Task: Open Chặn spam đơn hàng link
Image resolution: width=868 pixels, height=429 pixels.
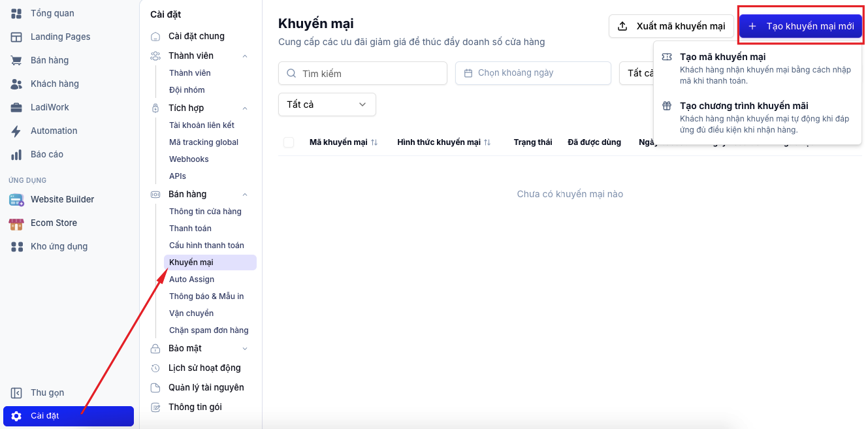Action: coord(209,330)
